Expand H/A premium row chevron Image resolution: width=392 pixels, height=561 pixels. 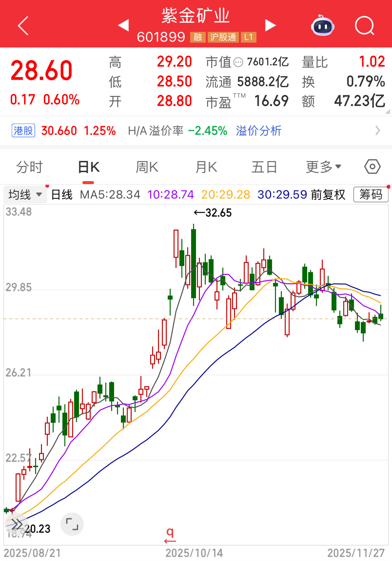click(378, 131)
